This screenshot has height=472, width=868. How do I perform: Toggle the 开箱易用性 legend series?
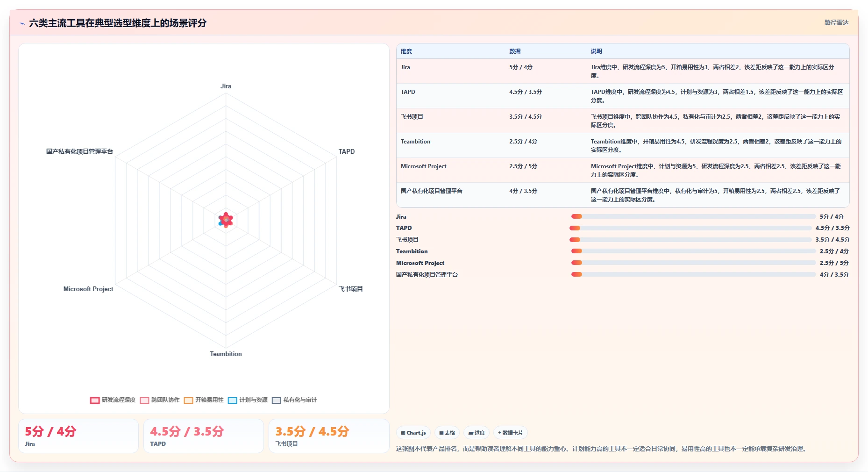[x=204, y=400]
